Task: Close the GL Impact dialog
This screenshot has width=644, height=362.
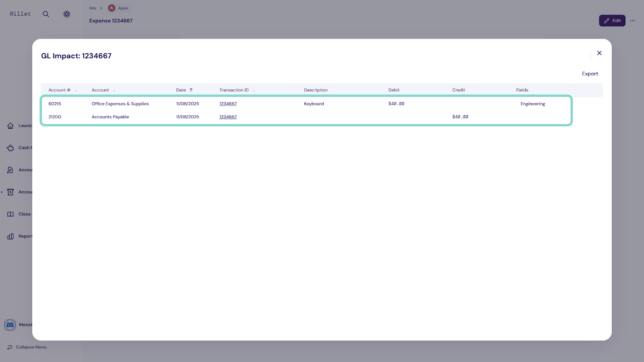Action: 599,53
